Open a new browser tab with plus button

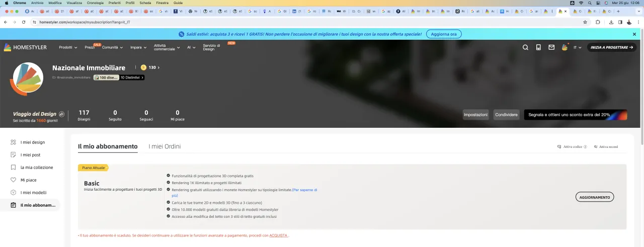(x=619, y=11)
